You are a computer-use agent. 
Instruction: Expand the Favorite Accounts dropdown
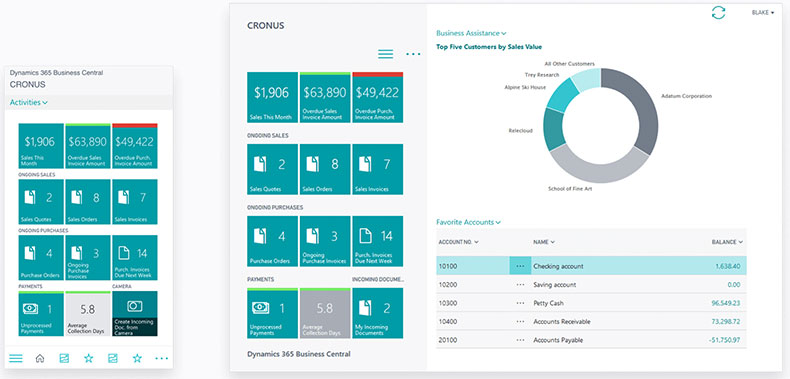click(x=469, y=222)
